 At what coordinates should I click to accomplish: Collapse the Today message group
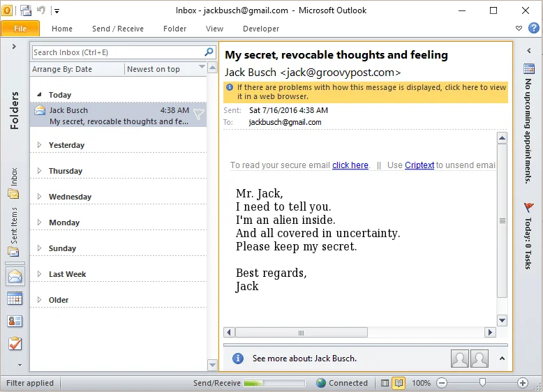click(40, 94)
